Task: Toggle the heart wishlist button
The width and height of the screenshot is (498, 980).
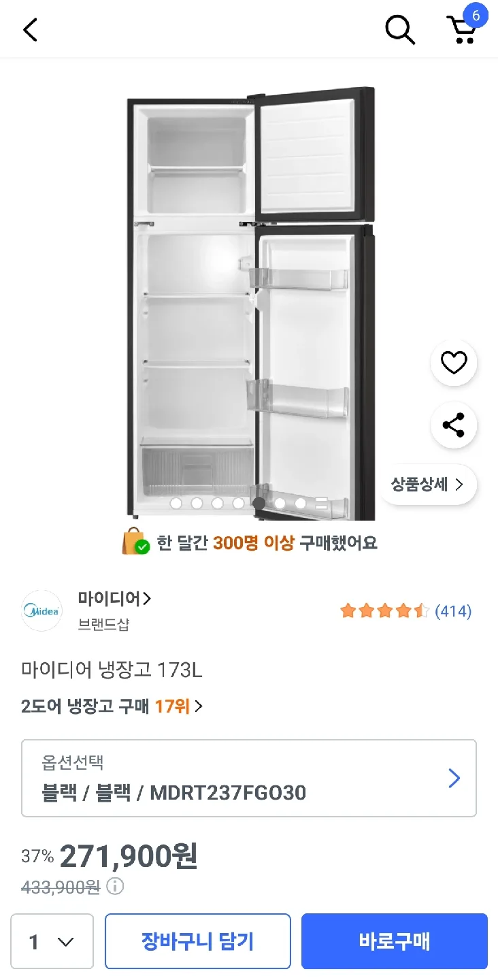Action: [454, 363]
